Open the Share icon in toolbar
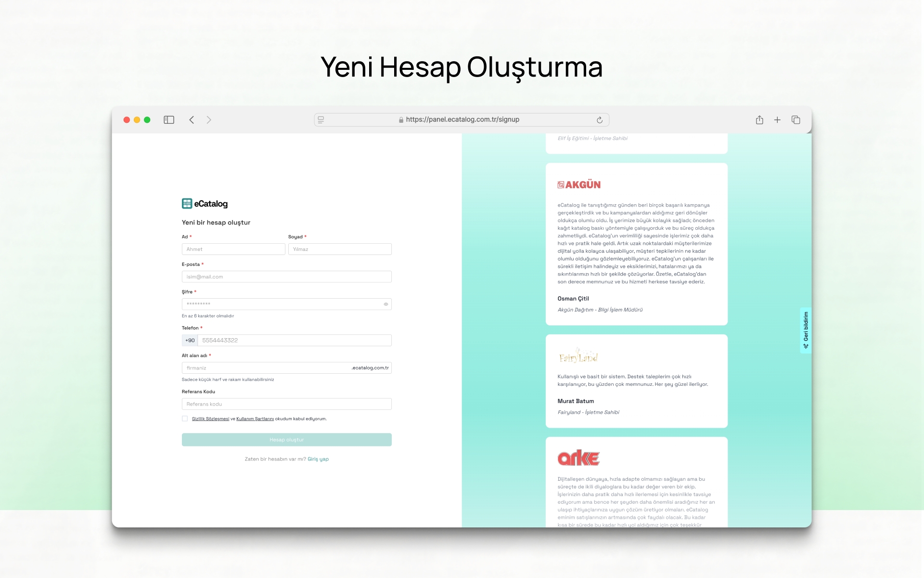Viewport: 924px width, 578px height. click(x=759, y=120)
